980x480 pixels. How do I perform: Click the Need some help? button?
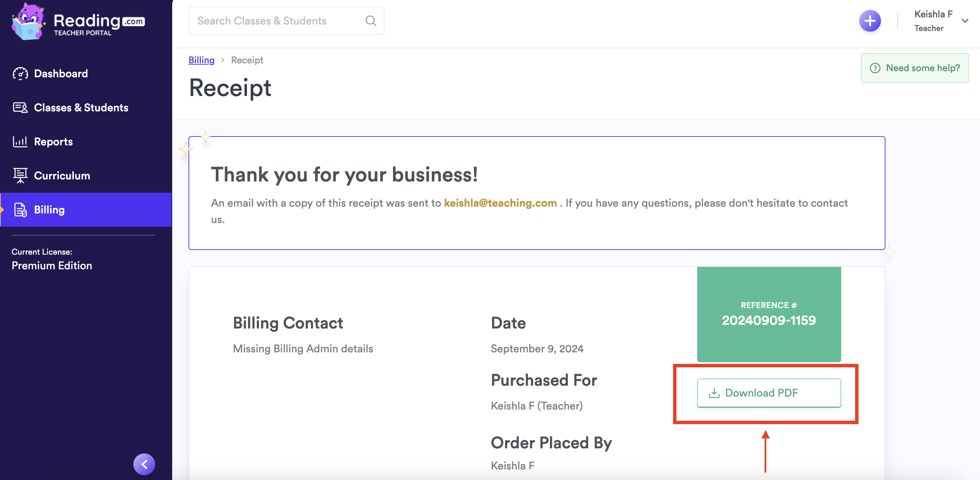pos(915,68)
